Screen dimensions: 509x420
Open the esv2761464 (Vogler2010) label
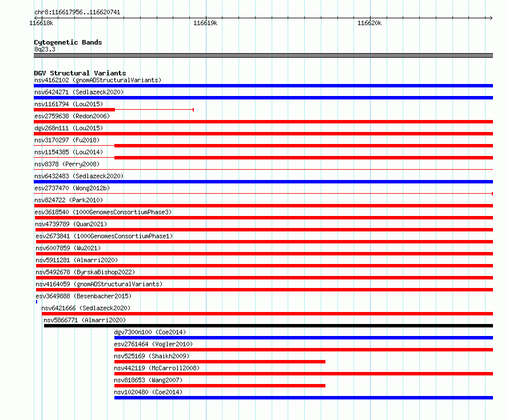tap(153, 344)
